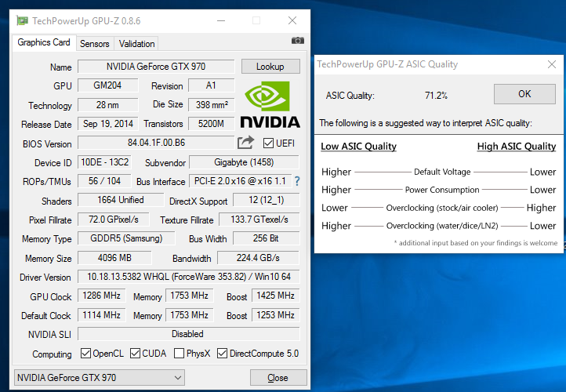Click the Subvendor field Gigabyte (1458)
Image resolution: width=566 pixels, height=392 pixels.
pyautogui.click(x=244, y=162)
